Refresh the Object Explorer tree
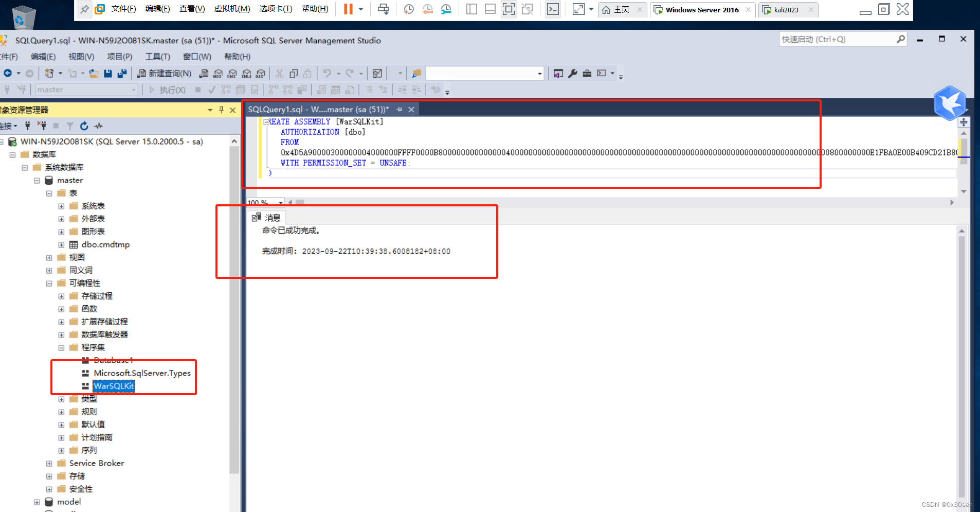Screen dimensions: 980x512 (84, 126)
